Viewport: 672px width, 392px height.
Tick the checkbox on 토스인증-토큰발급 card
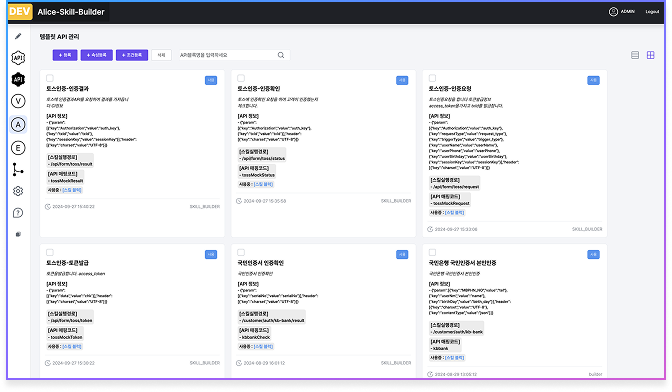click(x=50, y=252)
